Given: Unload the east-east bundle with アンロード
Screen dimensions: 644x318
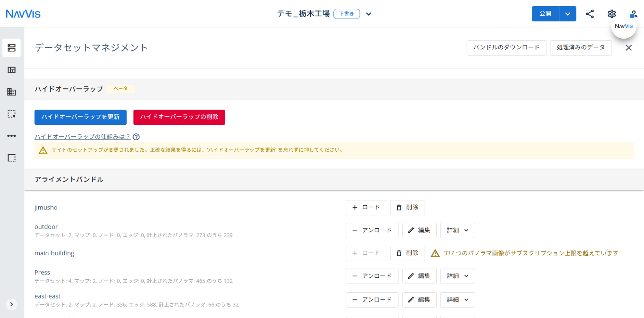Looking at the screenshot, I should (x=372, y=300).
